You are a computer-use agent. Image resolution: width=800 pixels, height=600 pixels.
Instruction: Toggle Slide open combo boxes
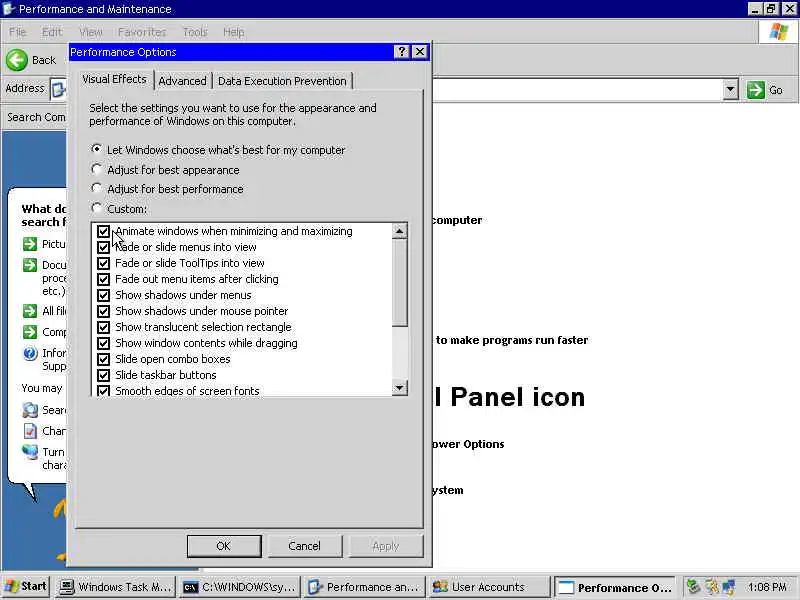104,359
